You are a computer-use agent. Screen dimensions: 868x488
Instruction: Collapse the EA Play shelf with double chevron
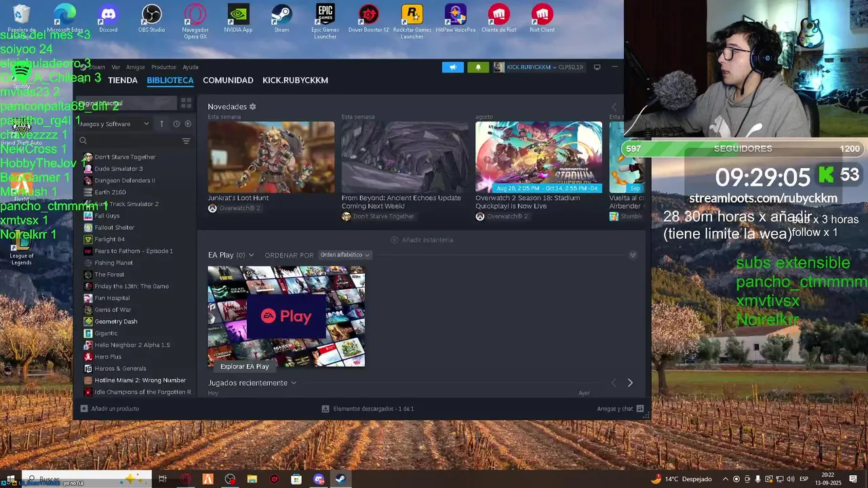[x=633, y=255]
